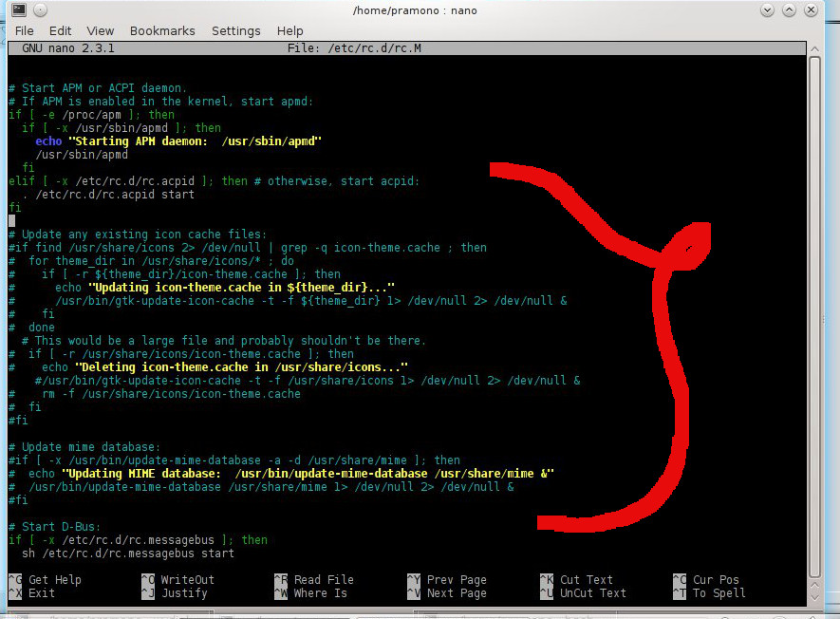Click the '# Update any existing icon cache files:' line

[138, 234]
